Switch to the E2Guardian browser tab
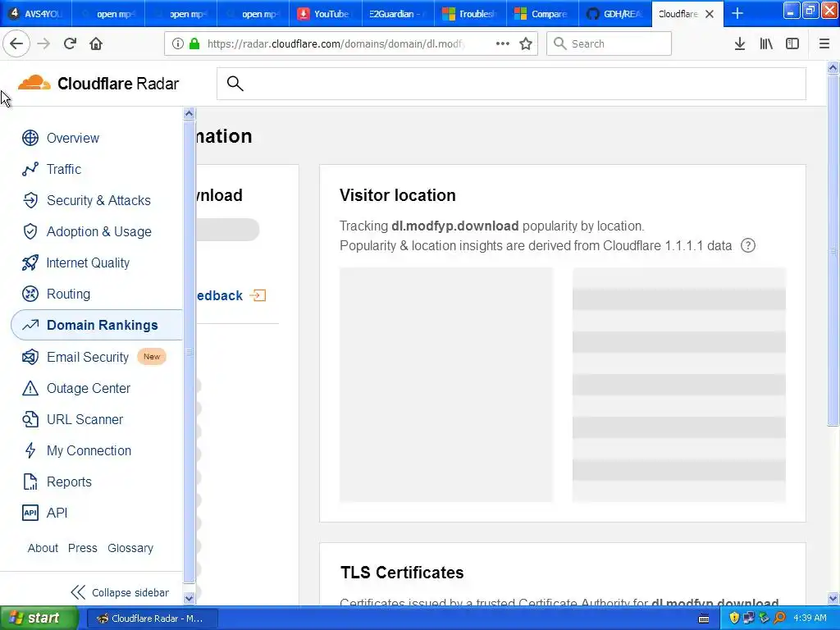 (x=398, y=14)
